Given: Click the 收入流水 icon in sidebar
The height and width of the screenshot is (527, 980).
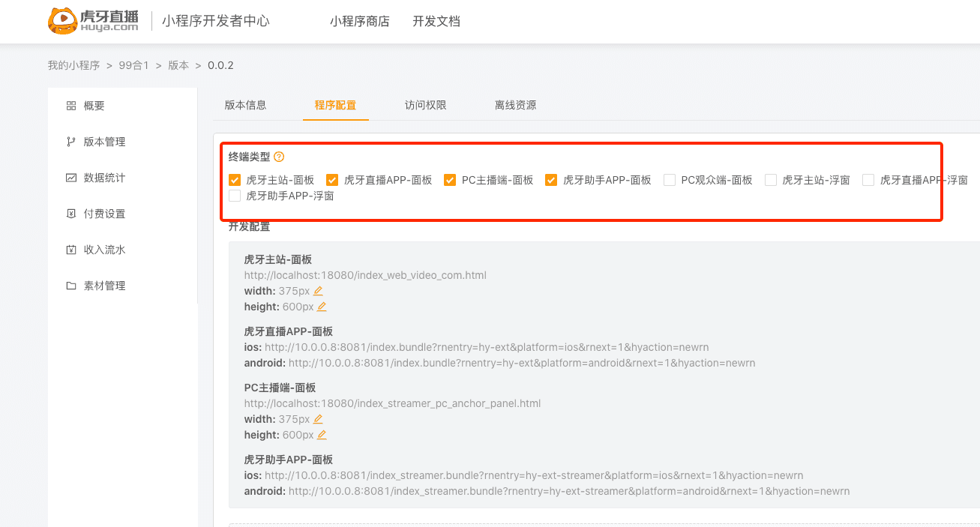Looking at the screenshot, I should tap(71, 250).
